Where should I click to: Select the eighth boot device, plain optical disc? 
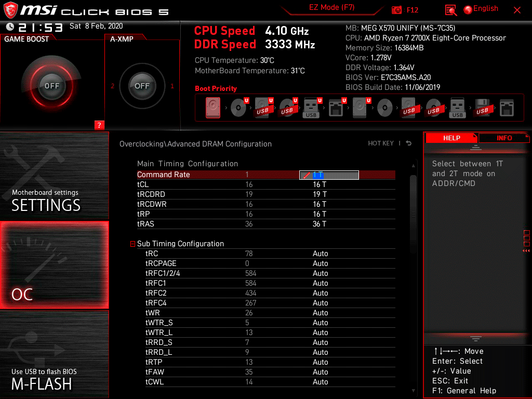tap(385, 108)
